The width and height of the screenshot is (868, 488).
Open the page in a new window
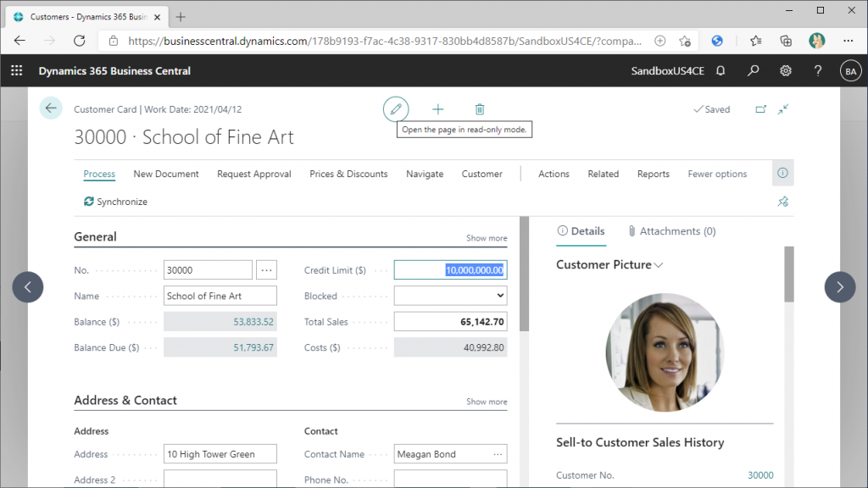760,109
